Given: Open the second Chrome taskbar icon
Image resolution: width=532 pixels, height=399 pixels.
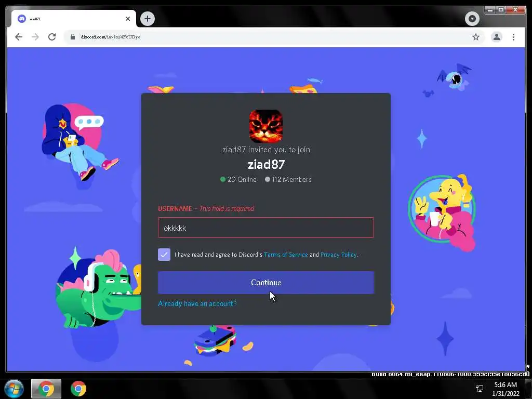Looking at the screenshot, I should [x=78, y=389].
